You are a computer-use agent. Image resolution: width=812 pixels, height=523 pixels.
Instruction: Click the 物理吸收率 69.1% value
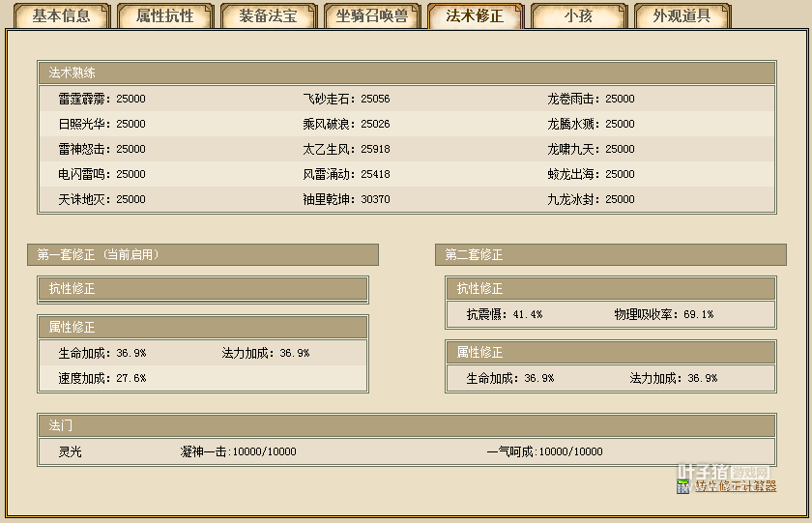[x=663, y=314]
